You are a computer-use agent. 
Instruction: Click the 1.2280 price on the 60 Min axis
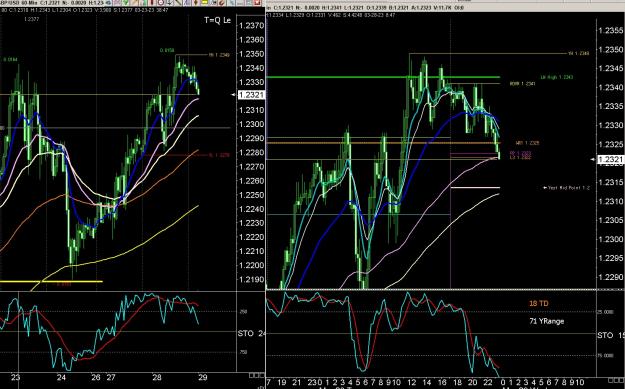251,152
